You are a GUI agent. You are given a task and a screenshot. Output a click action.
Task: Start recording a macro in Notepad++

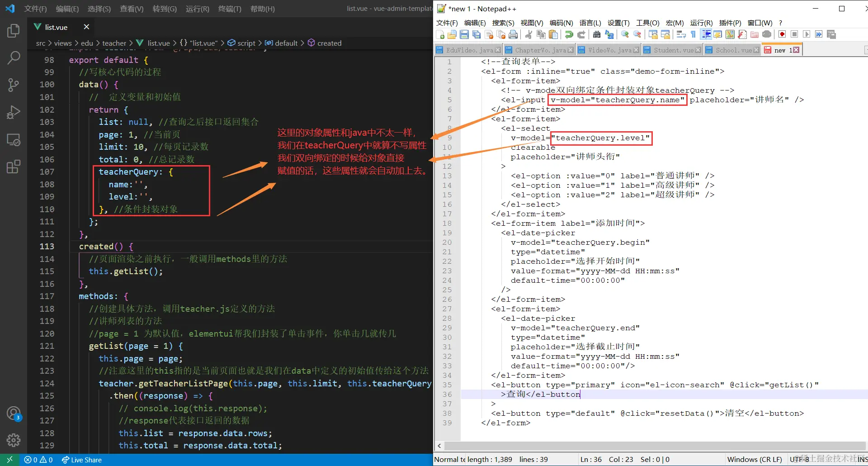click(x=782, y=34)
